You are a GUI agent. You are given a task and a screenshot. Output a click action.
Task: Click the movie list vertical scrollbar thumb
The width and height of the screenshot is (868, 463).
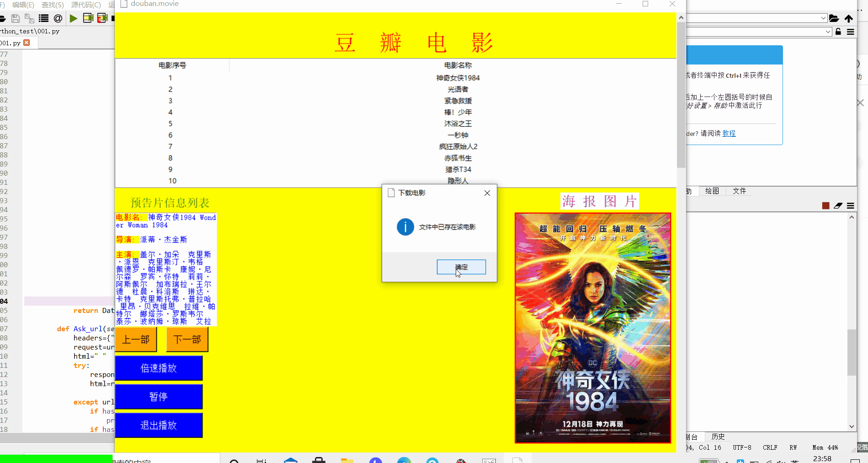[681, 95]
